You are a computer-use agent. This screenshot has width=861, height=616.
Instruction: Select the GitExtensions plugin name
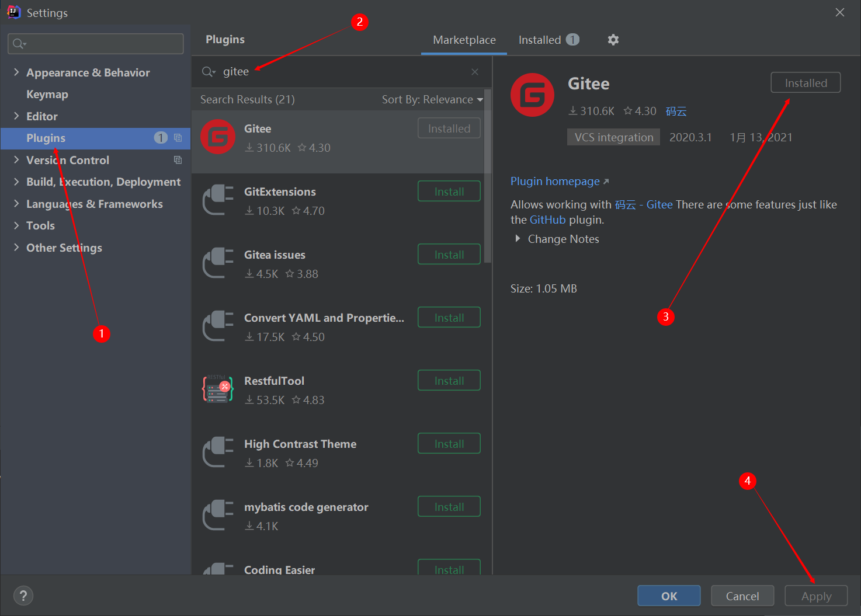click(280, 192)
